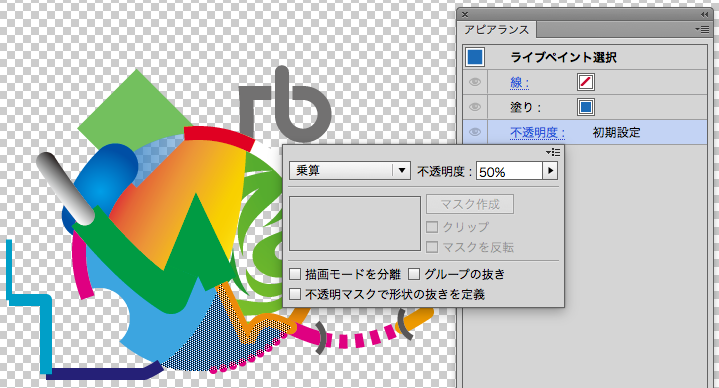The width and height of the screenshot is (719, 388).
Task: Open the Appearance panel flyout menu icon
Action: 702,29
